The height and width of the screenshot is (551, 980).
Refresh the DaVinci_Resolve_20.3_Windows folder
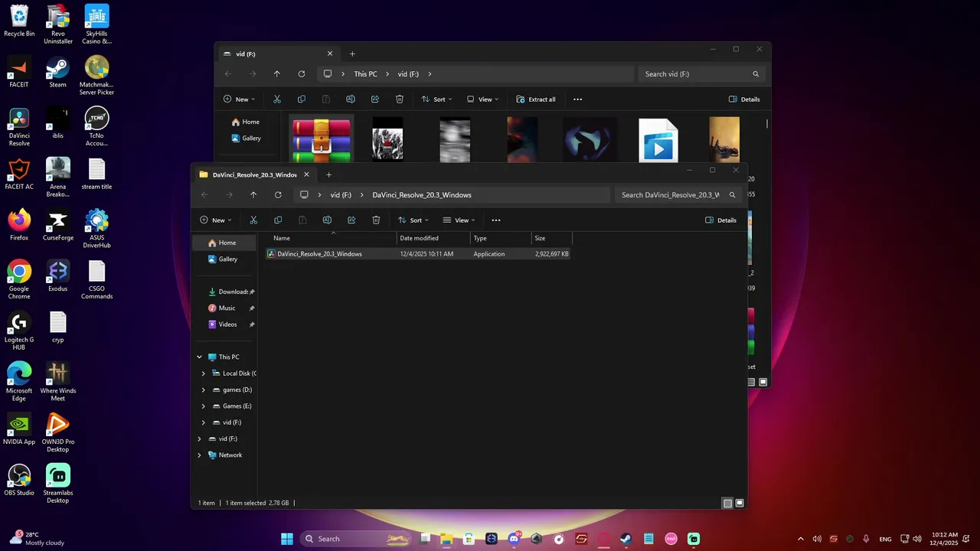(x=278, y=195)
